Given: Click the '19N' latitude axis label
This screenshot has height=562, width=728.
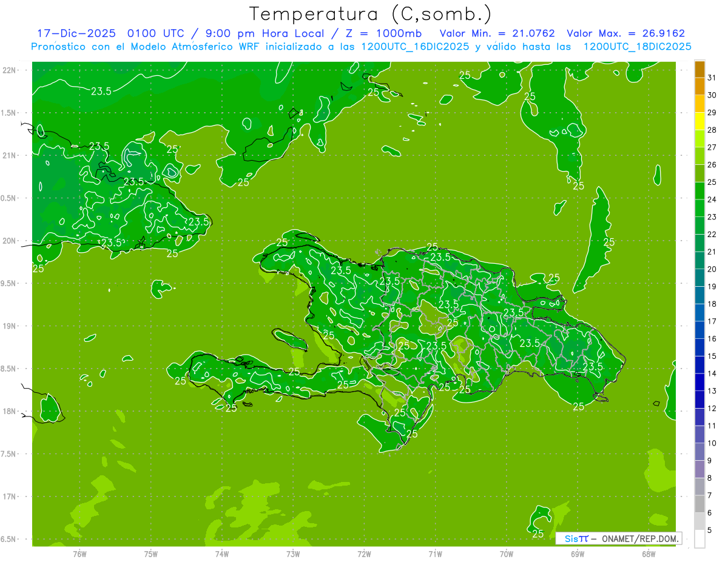Looking at the screenshot, I should point(10,326).
